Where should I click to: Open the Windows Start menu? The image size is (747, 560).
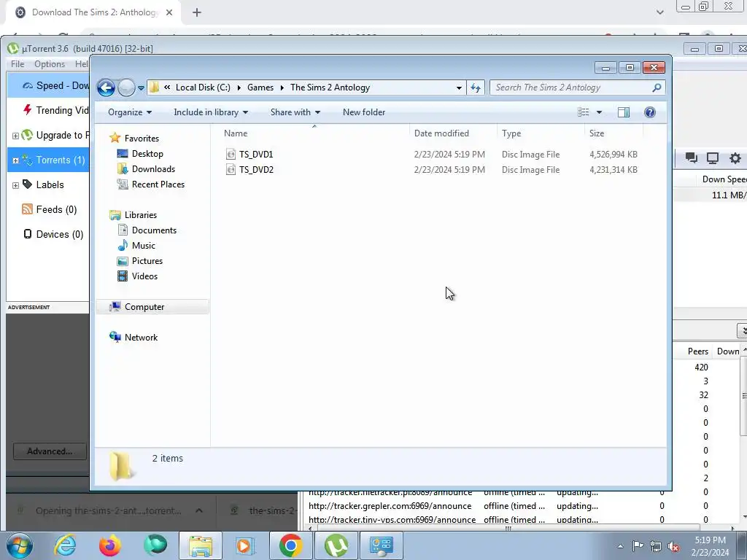tap(20, 545)
